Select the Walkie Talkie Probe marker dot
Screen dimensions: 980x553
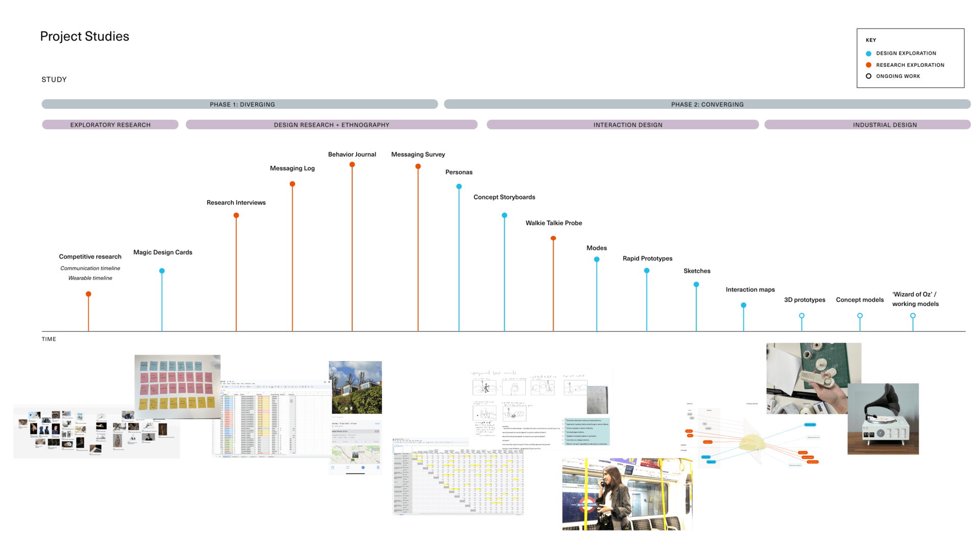[553, 238]
